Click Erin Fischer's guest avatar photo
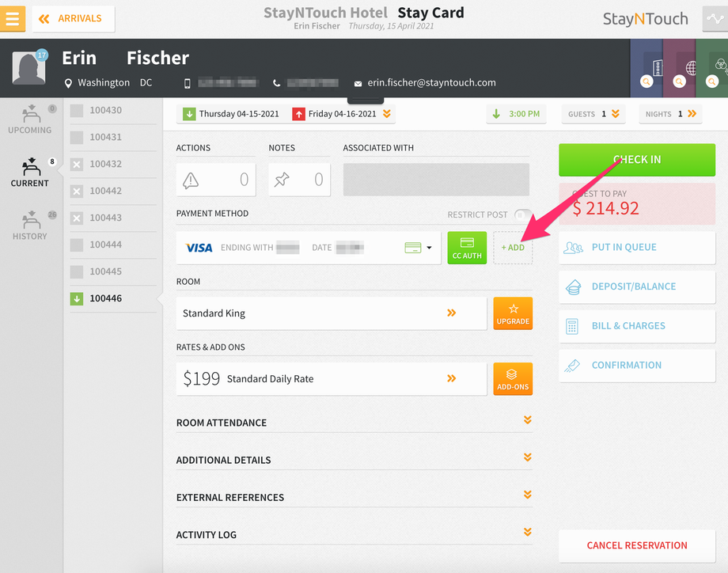The image size is (728, 573). [28, 68]
